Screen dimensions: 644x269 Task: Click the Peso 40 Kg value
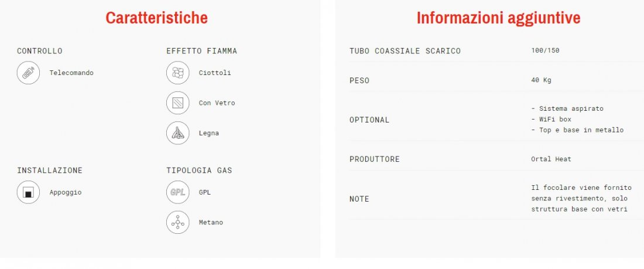point(541,80)
